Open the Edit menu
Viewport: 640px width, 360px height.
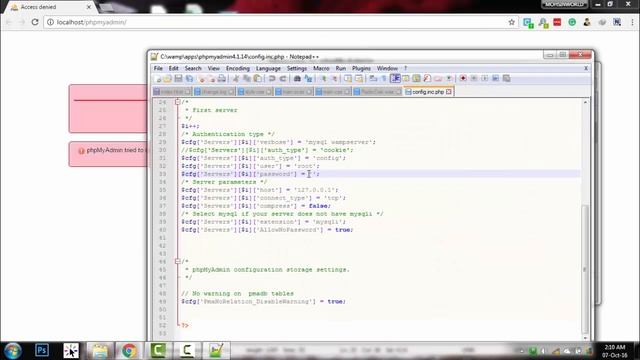click(x=173, y=68)
